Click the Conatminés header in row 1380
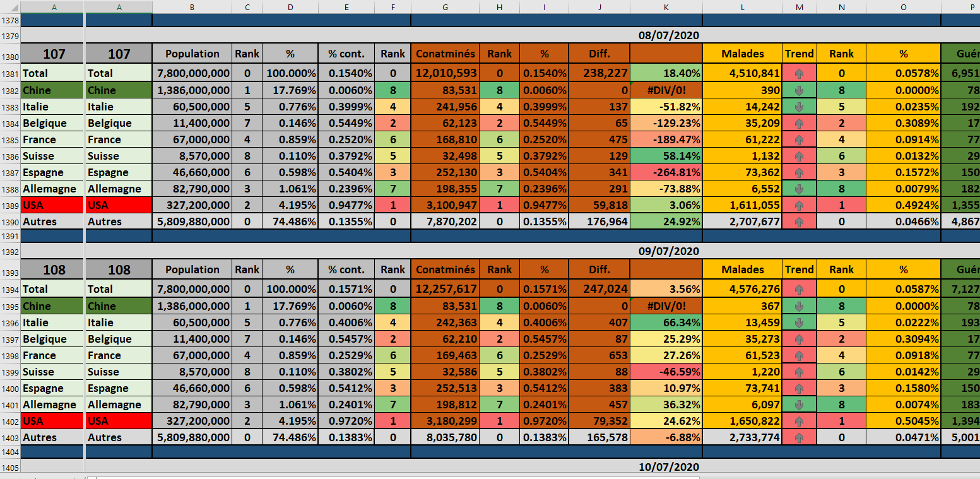This screenshot has width=980, height=479. click(x=445, y=54)
